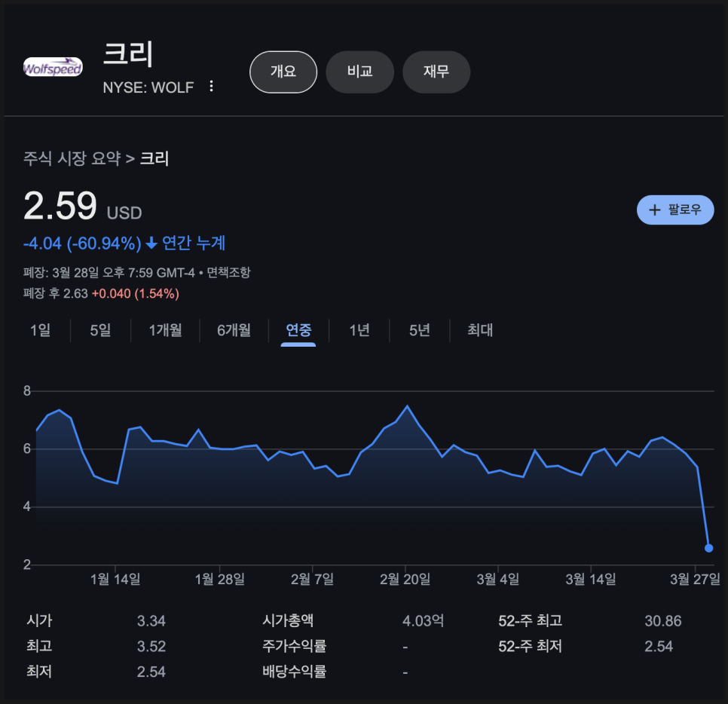The image size is (728, 704).
Task: Click the 3월 4일 axis date label
Action: point(497,579)
